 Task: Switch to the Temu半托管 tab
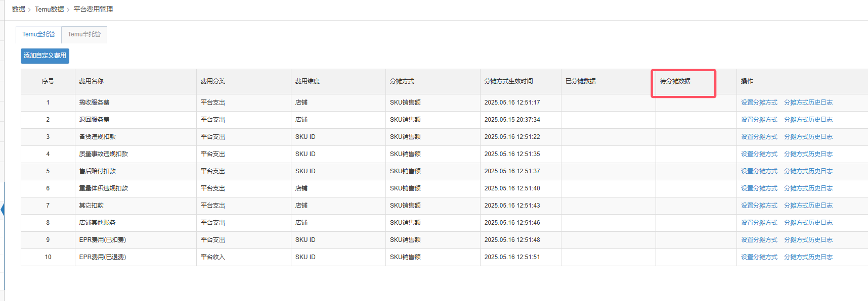click(x=84, y=34)
